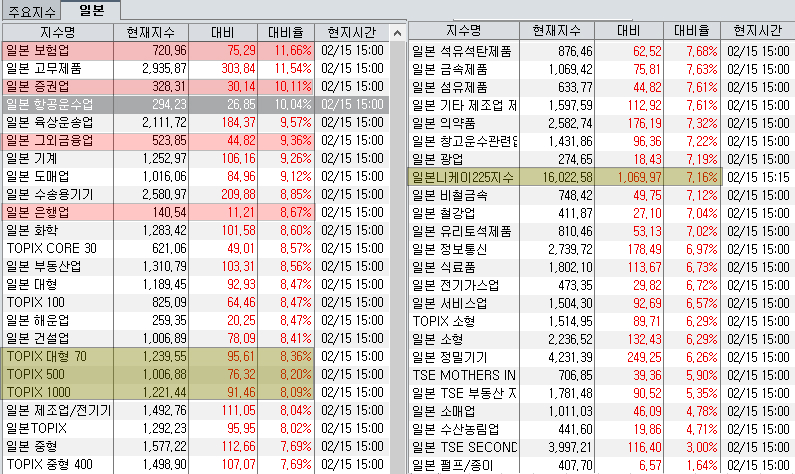The height and width of the screenshot is (474, 795).
Task: Select the 일본 펄프/종이 row
Action: click(x=601, y=465)
